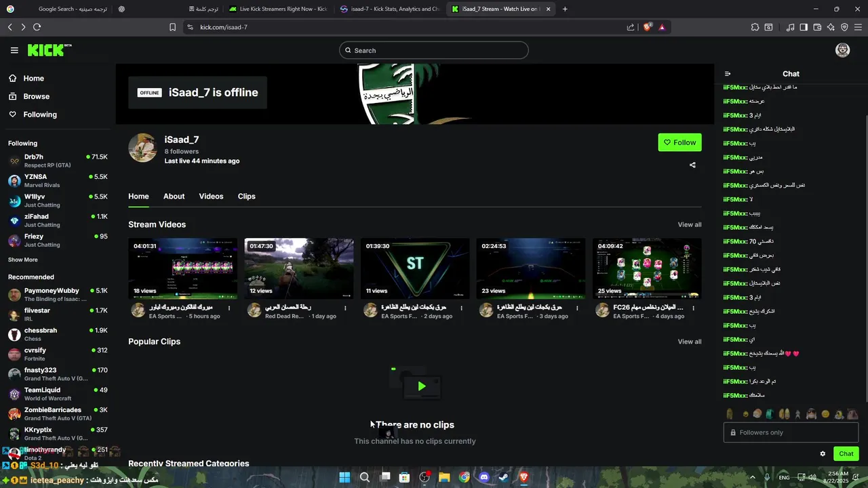Screen dimensions: 868x488
Task: Open the Brave Wallet icon
Action: (817, 27)
